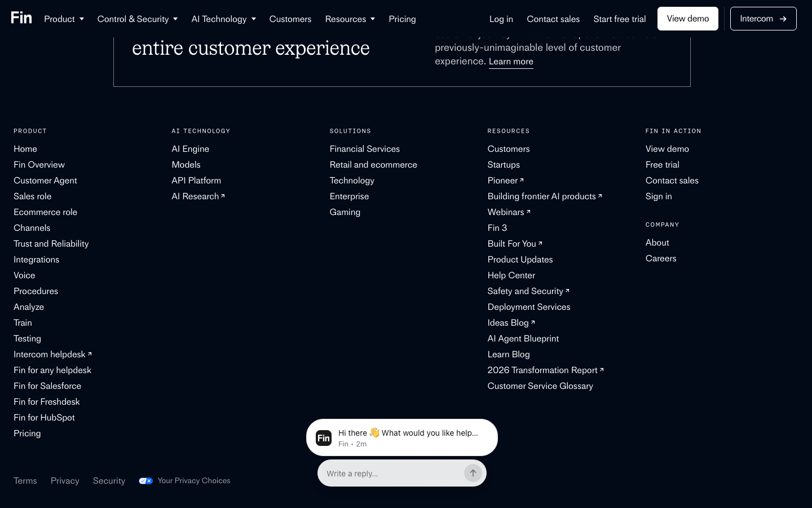Click the arrow icon beside AI Research
Screen dimensions: 812x508
223,196
